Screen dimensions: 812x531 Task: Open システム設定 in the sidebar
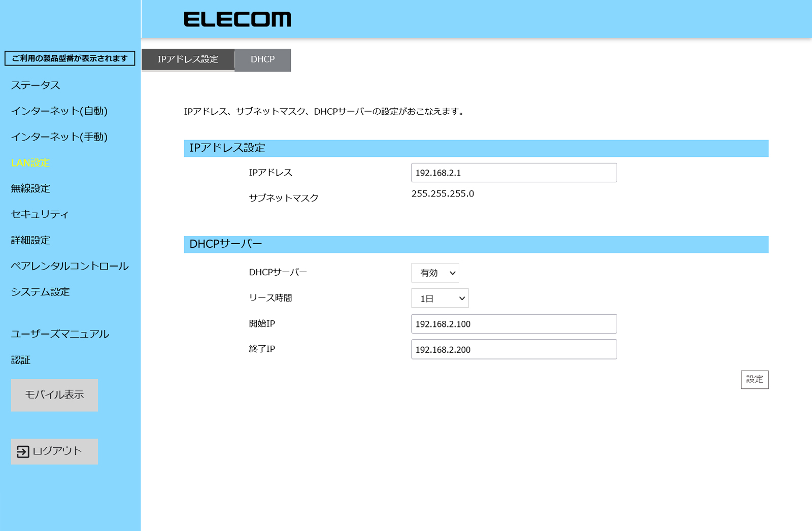[x=40, y=292]
